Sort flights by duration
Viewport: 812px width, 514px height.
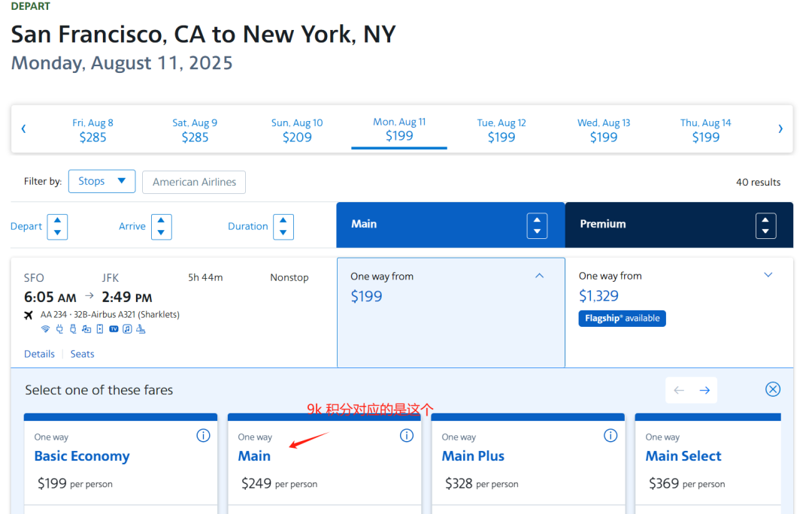point(283,227)
